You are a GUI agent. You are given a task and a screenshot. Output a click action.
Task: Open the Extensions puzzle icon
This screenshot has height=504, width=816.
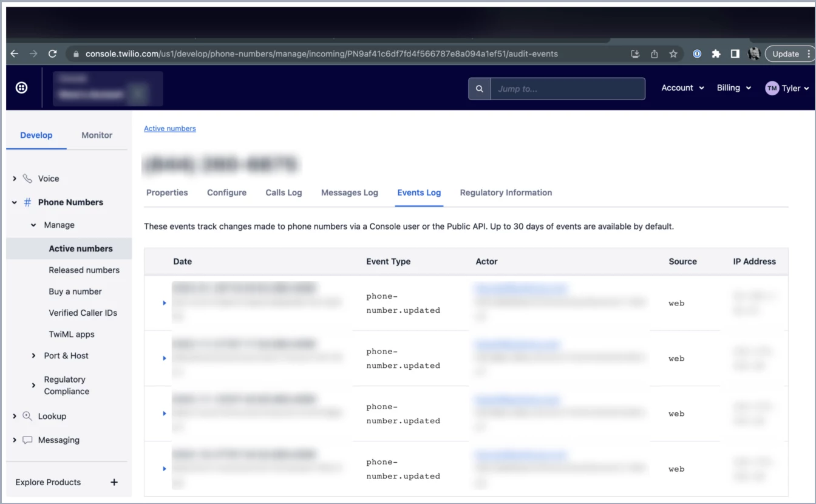(716, 54)
